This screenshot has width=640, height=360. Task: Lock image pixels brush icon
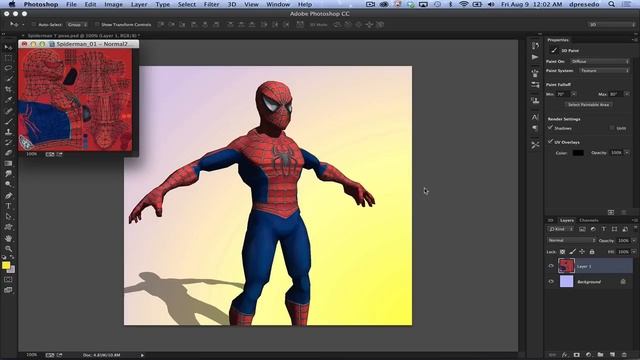point(572,252)
